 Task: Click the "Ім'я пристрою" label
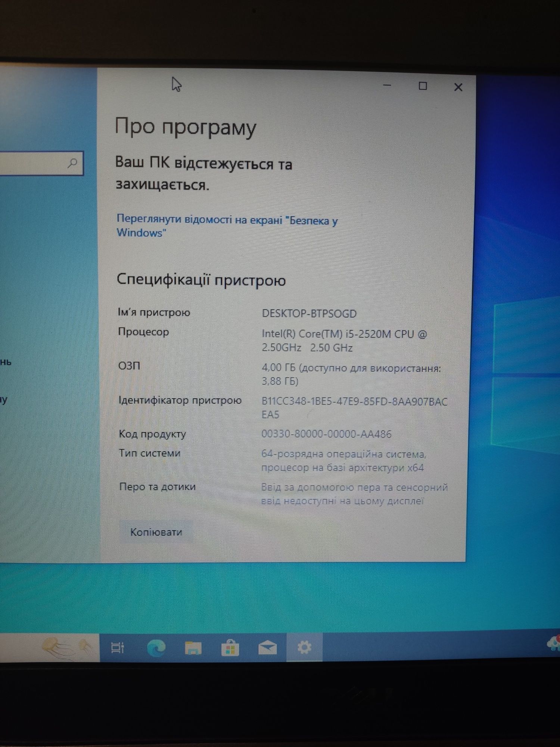[x=154, y=312]
